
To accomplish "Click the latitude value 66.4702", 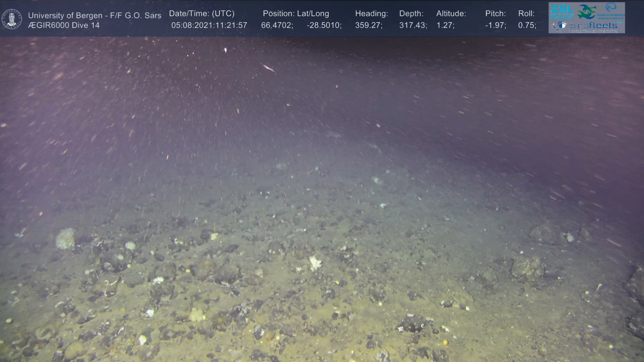I will pyautogui.click(x=277, y=25).
